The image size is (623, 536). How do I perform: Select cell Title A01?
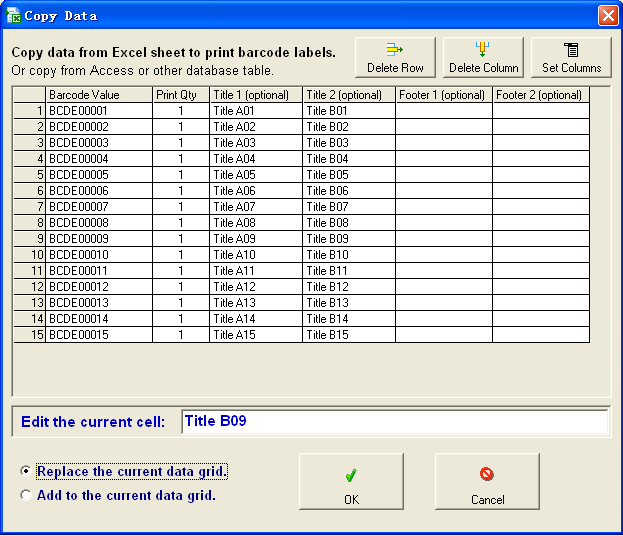click(x=256, y=111)
